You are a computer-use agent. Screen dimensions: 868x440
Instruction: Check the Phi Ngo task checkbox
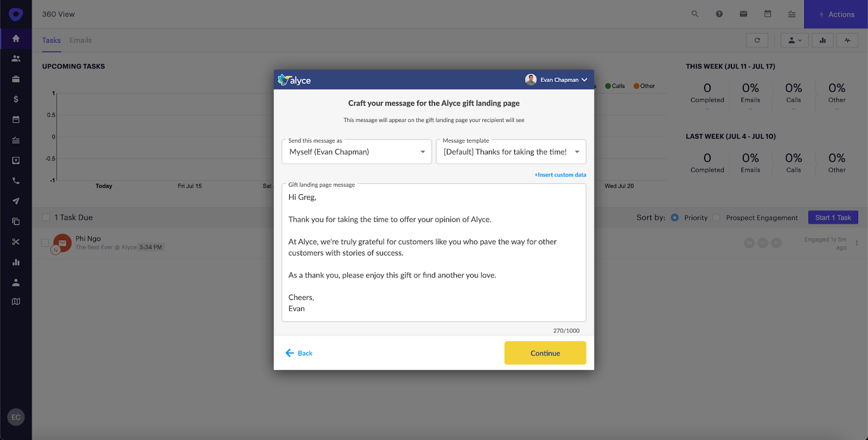(x=45, y=243)
